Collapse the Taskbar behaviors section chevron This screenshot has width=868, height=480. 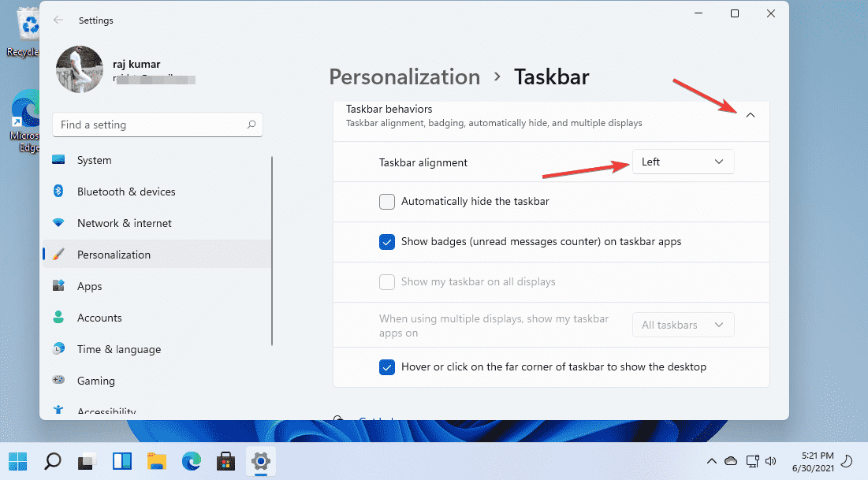(x=750, y=115)
